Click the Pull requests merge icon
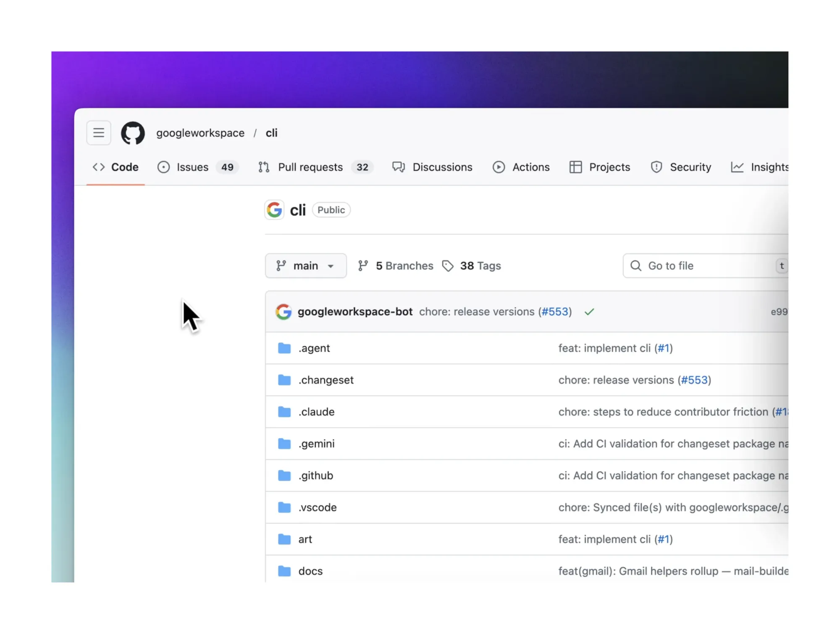The image size is (840, 634). 264,167
